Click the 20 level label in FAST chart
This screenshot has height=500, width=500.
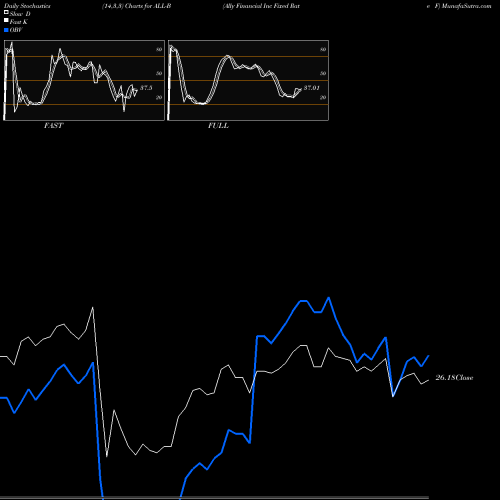159,97
